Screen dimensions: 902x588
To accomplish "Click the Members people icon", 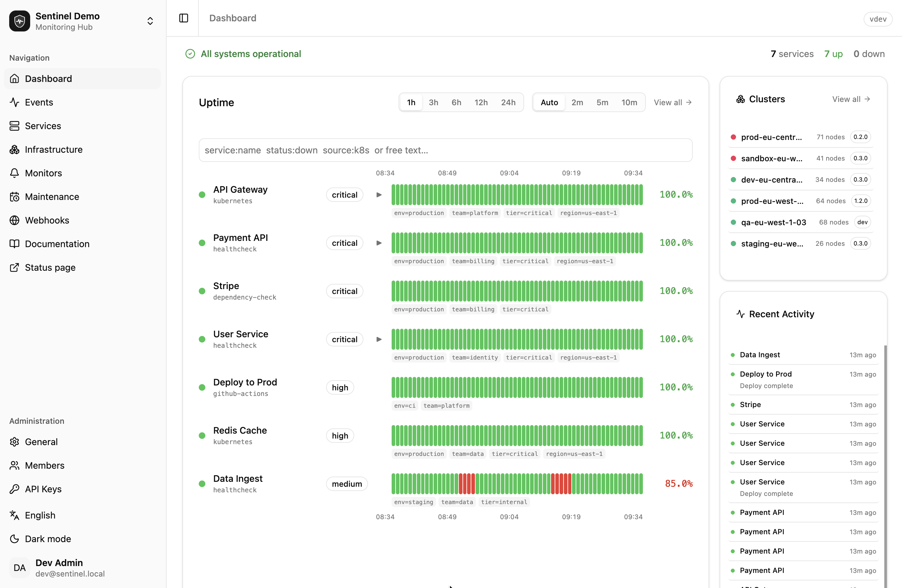I will point(14,465).
